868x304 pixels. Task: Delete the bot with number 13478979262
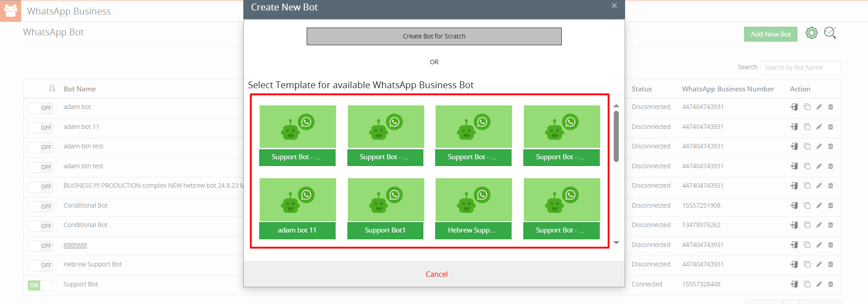(830, 225)
